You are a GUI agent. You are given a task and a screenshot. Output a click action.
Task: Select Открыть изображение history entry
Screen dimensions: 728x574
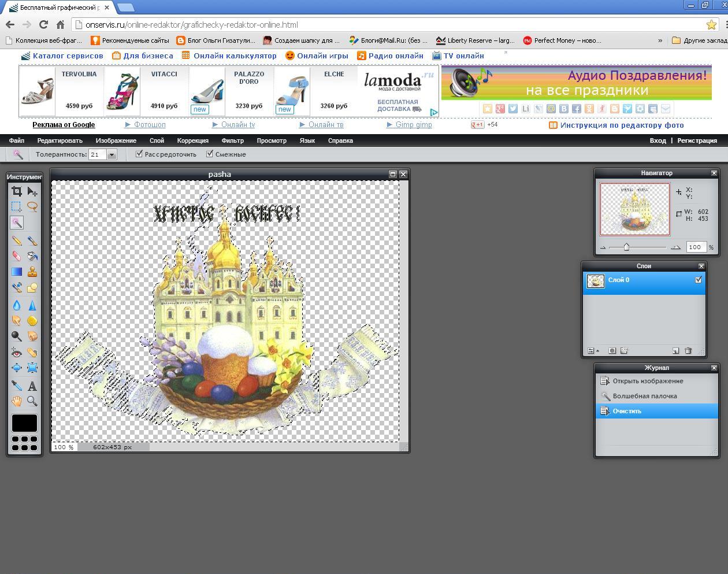pyautogui.click(x=656, y=381)
